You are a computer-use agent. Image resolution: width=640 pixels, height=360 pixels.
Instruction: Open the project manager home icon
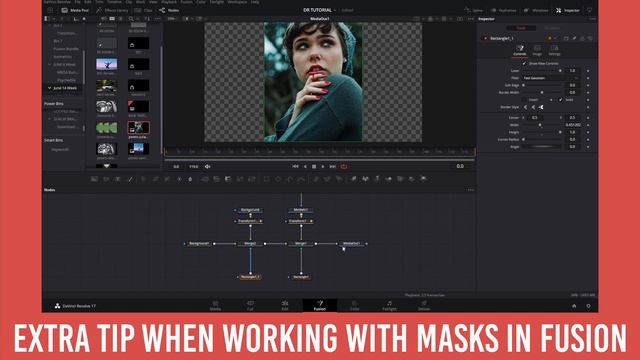click(x=574, y=306)
